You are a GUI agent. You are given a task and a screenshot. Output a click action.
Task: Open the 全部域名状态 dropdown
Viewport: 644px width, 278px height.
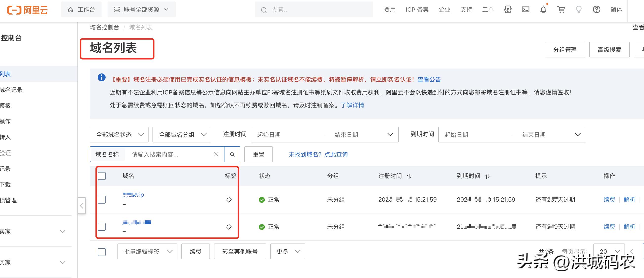click(x=119, y=134)
